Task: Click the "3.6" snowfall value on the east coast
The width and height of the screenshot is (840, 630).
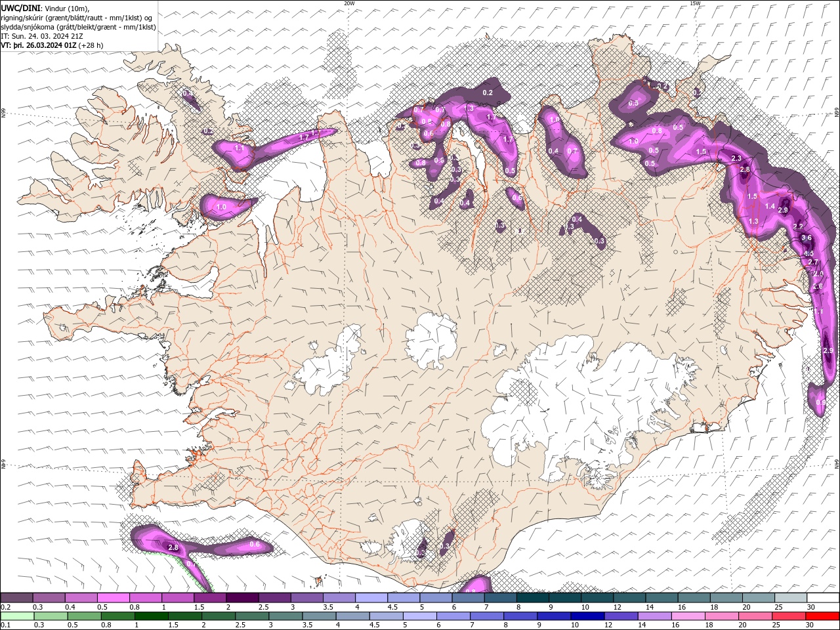Action: [x=807, y=238]
